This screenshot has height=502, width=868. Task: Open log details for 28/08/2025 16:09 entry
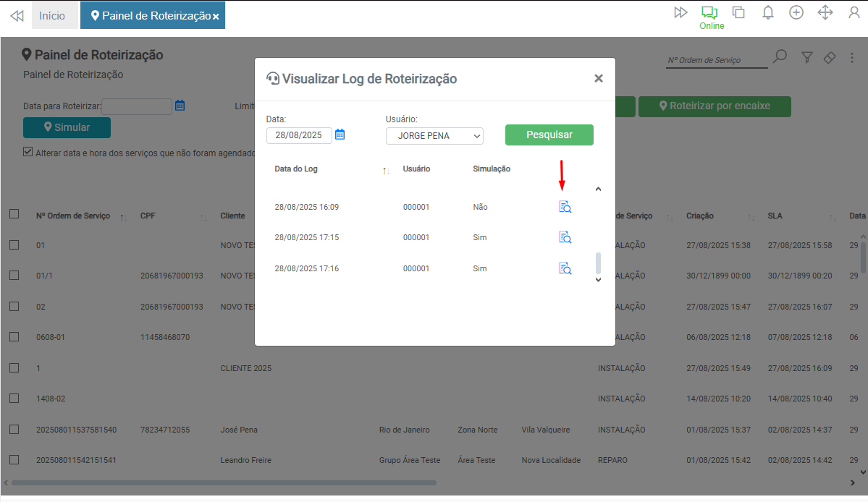pos(565,208)
